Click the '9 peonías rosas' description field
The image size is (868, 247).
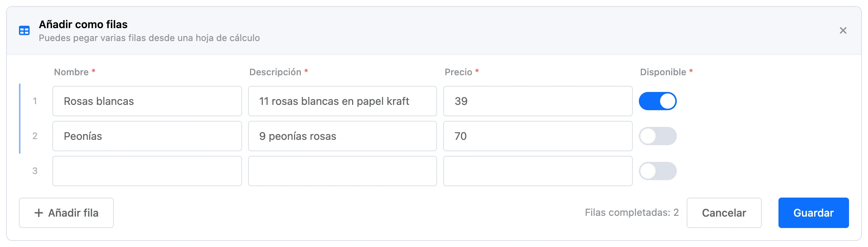coord(343,136)
